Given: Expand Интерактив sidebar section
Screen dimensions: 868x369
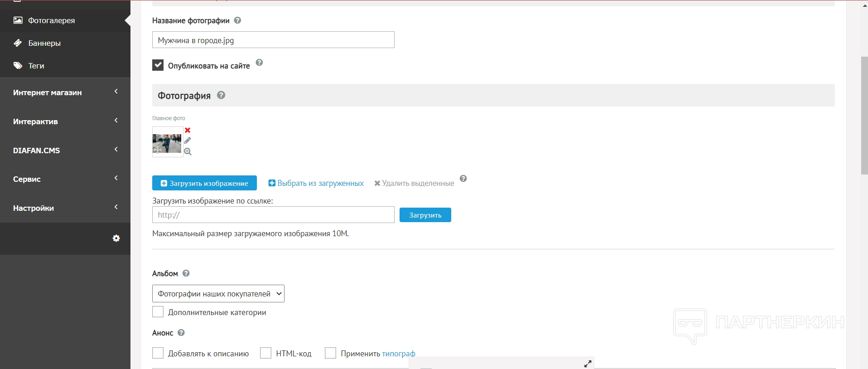Looking at the screenshot, I should (65, 121).
